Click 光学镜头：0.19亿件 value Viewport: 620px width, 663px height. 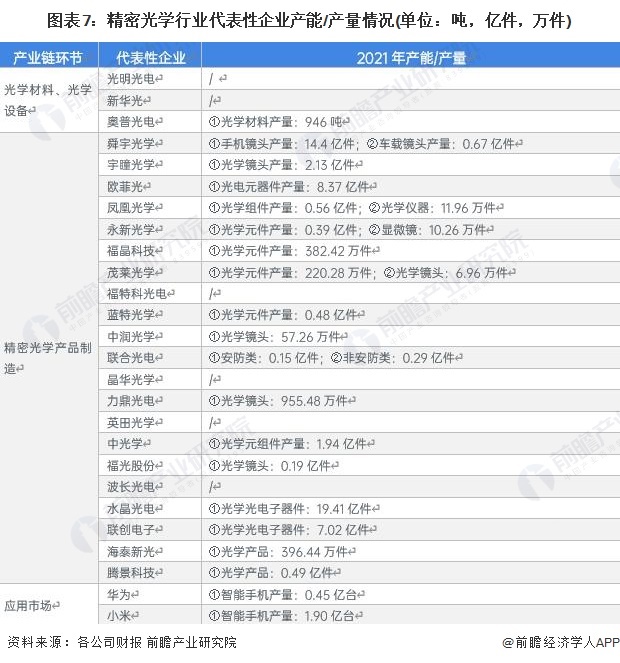point(274,466)
